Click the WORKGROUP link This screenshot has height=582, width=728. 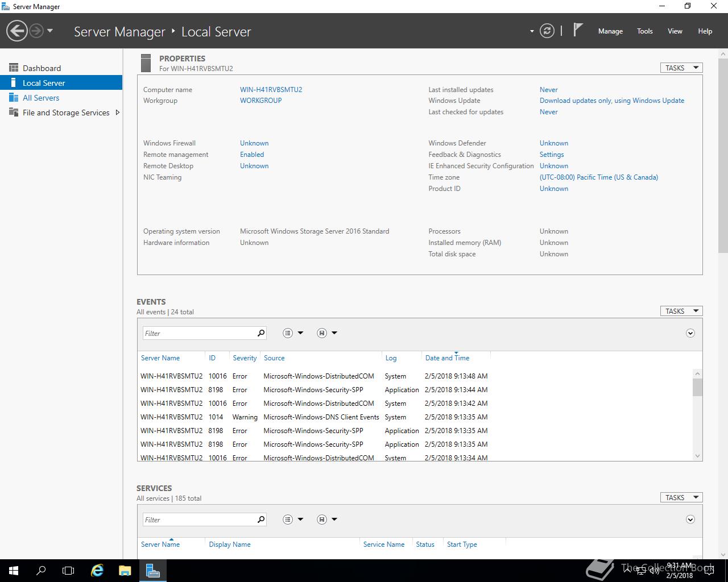(260, 101)
